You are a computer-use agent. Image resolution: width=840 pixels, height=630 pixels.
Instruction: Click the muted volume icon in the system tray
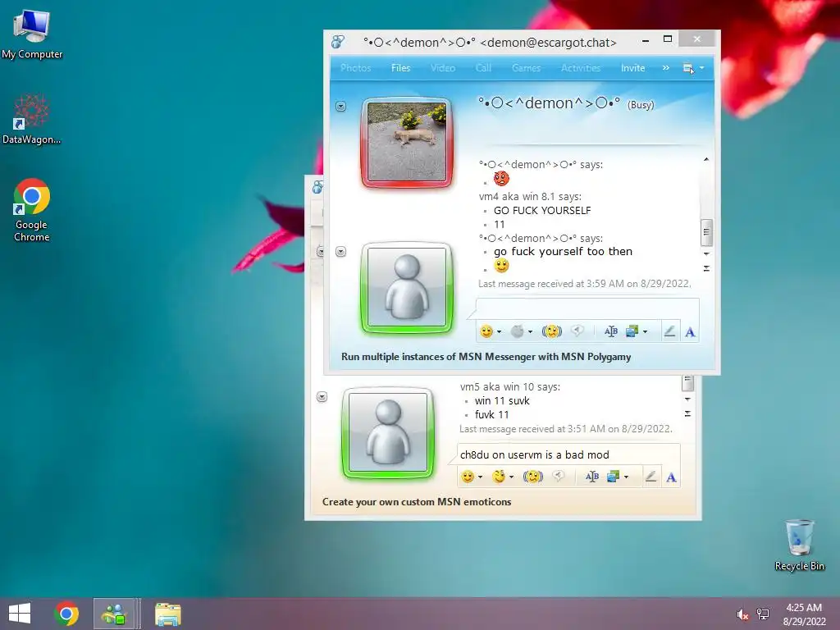(x=742, y=614)
